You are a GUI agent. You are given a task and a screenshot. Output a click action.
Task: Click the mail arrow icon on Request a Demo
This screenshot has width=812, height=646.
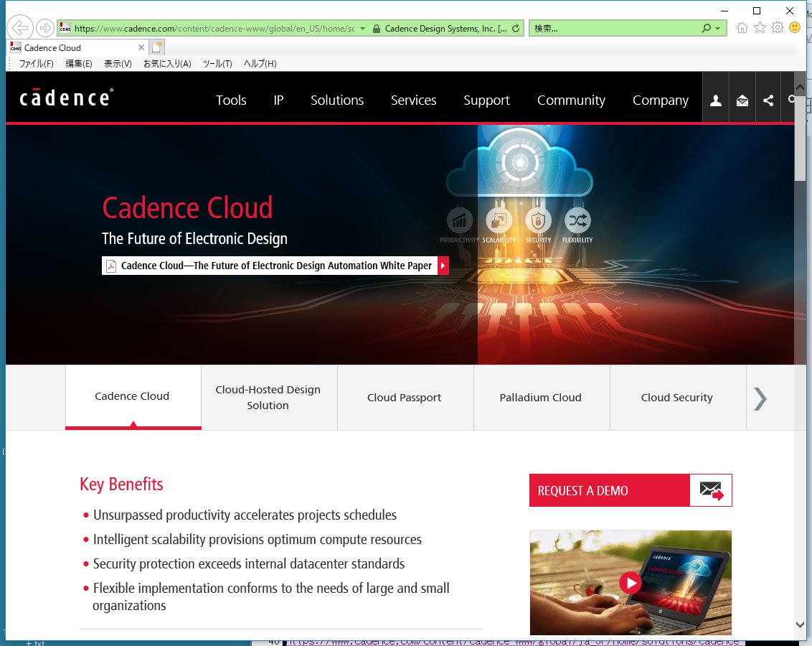[x=711, y=490]
